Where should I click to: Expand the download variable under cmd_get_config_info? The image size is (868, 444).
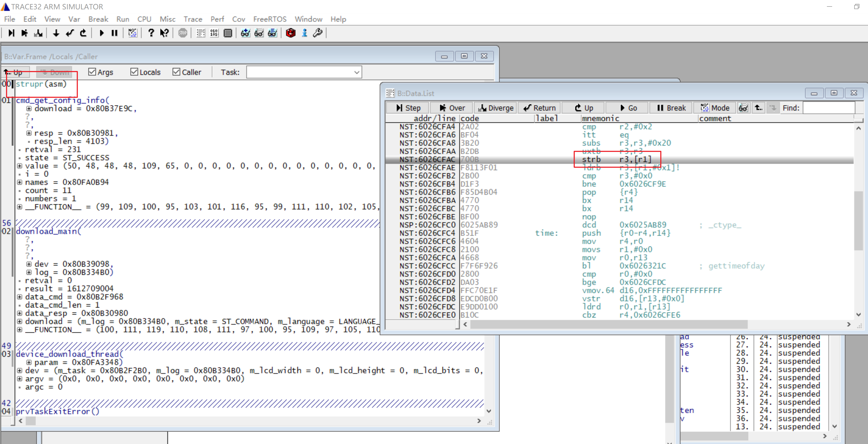[x=29, y=108]
